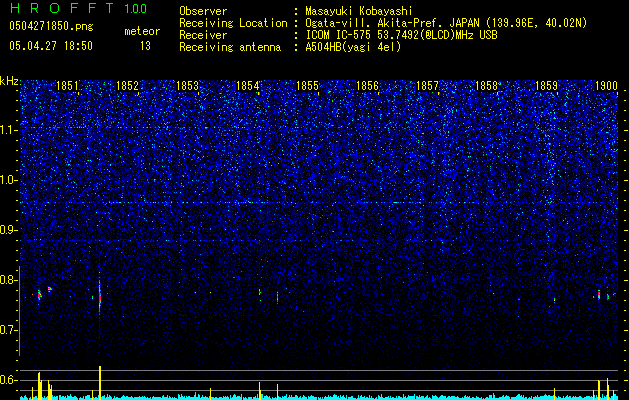
Task: Select the 1852 time marker
Action: tap(127, 86)
